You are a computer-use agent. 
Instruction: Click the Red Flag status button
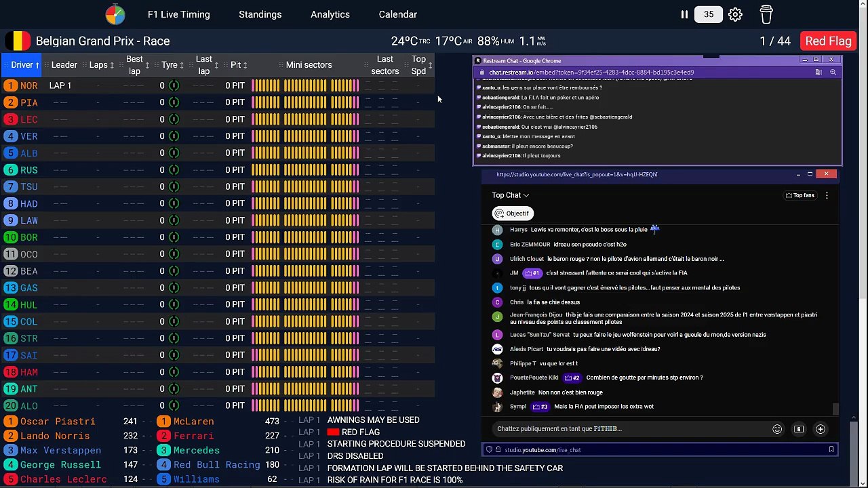click(828, 41)
